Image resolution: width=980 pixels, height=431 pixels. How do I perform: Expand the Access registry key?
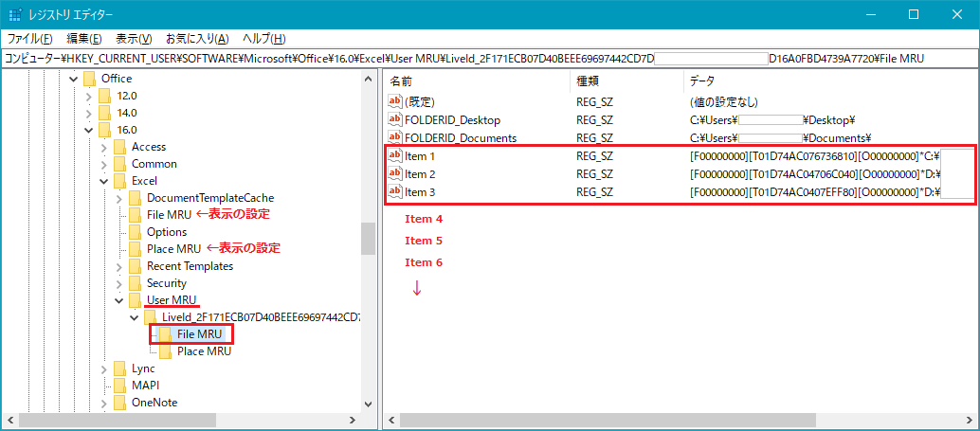tap(104, 147)
